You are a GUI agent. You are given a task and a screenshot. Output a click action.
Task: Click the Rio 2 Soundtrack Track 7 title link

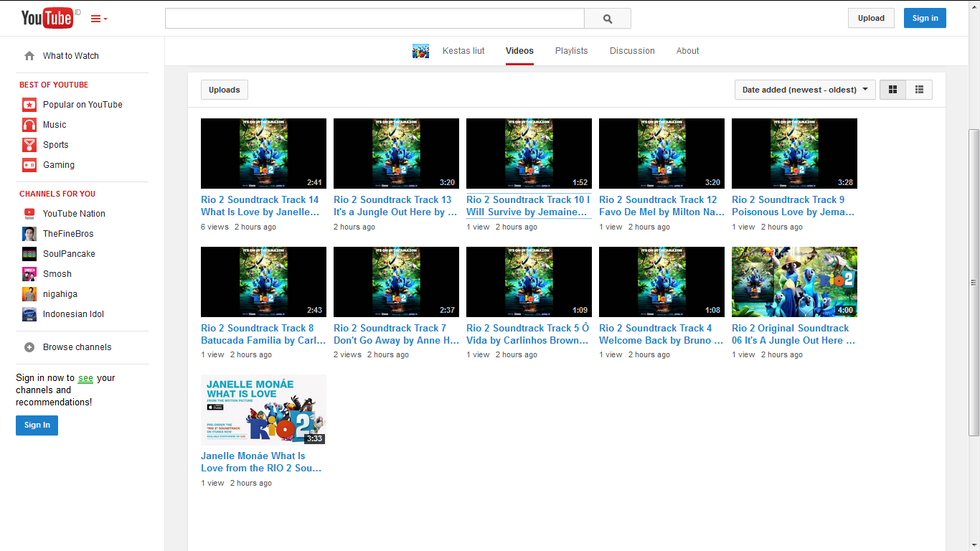(x=397, y=334)
